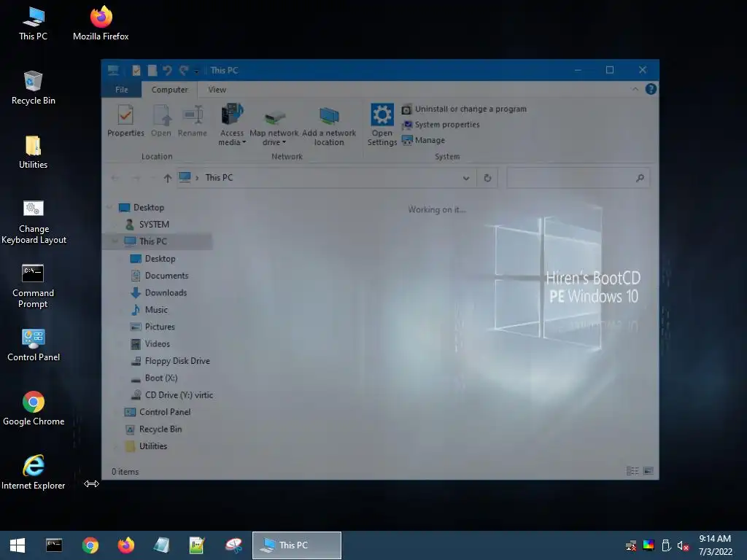Screen dimensions: 747x560
Task: Click the This PC taskbar button
Action: (297, 545)
